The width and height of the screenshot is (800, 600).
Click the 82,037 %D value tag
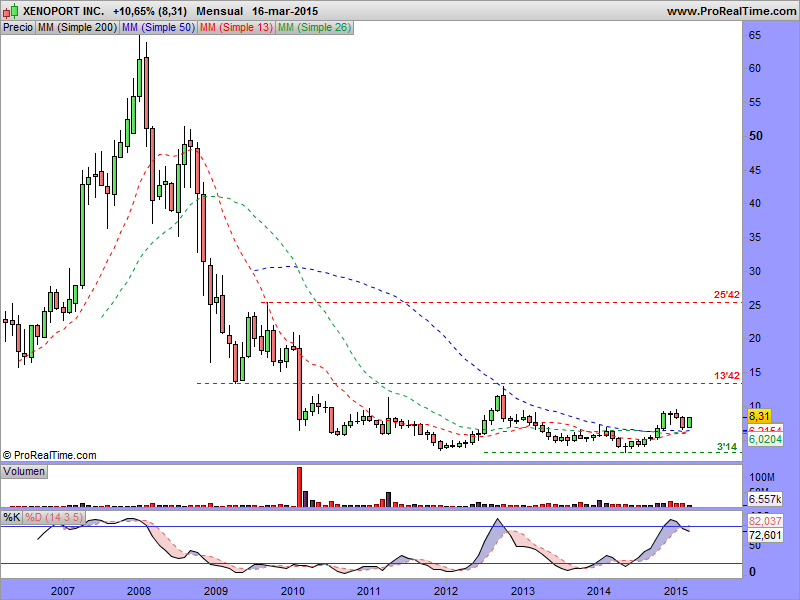tap(765, 521)
